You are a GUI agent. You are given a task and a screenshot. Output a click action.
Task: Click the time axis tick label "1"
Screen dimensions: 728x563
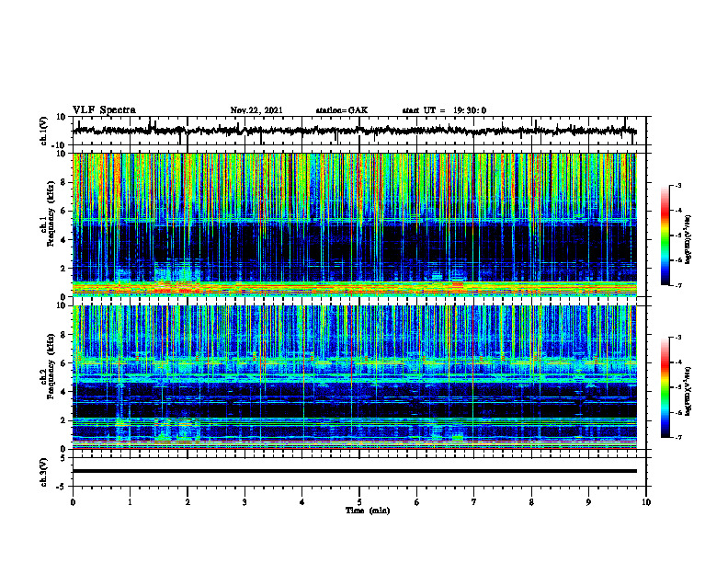click(x=130, y=502)
